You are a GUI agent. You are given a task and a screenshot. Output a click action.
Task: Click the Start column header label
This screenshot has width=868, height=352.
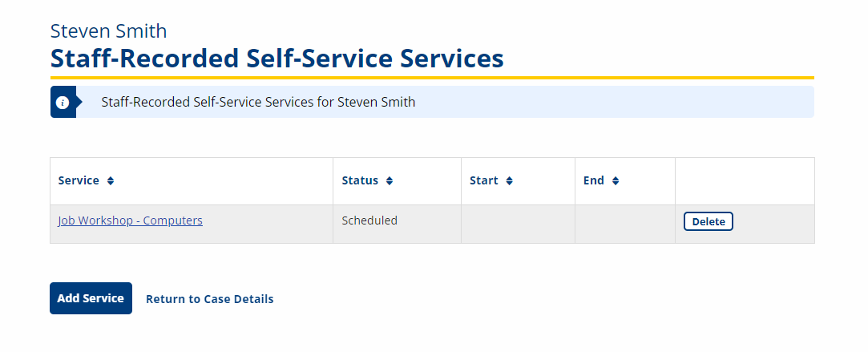point(484,180)
